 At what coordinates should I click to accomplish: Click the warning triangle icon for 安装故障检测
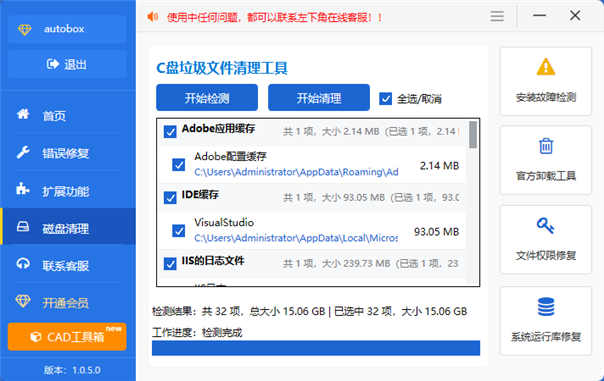point(546,67)
